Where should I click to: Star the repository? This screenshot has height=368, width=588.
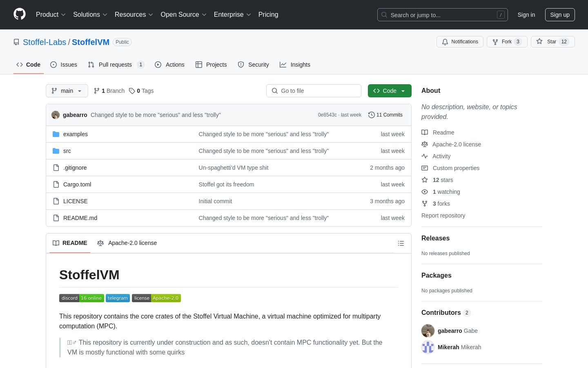(552, 42)
